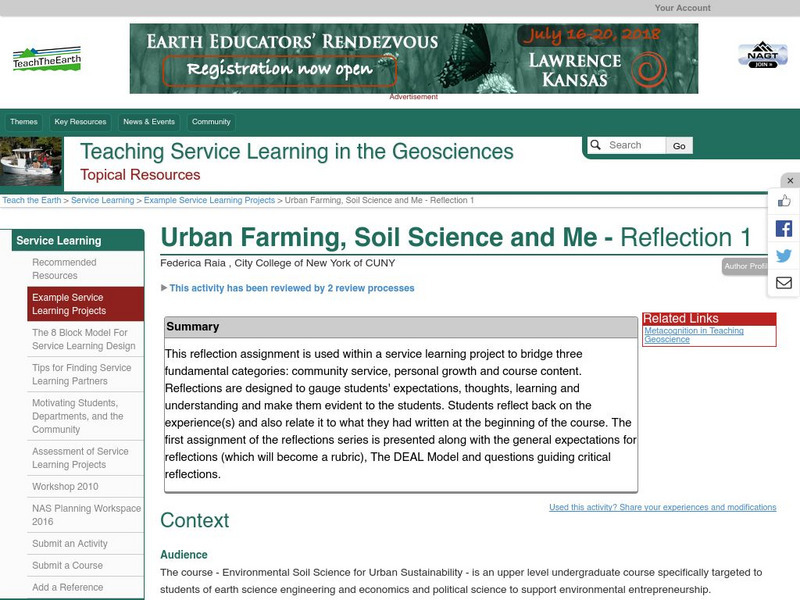The height and width of the screenshot is (600, 800).
Task: Click the Author Profile button
Action: point(747,266)
